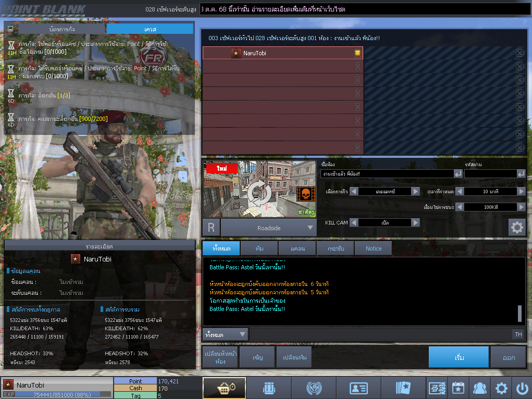
Task: Close the second player slot
Action: click(x=357, y=66)
